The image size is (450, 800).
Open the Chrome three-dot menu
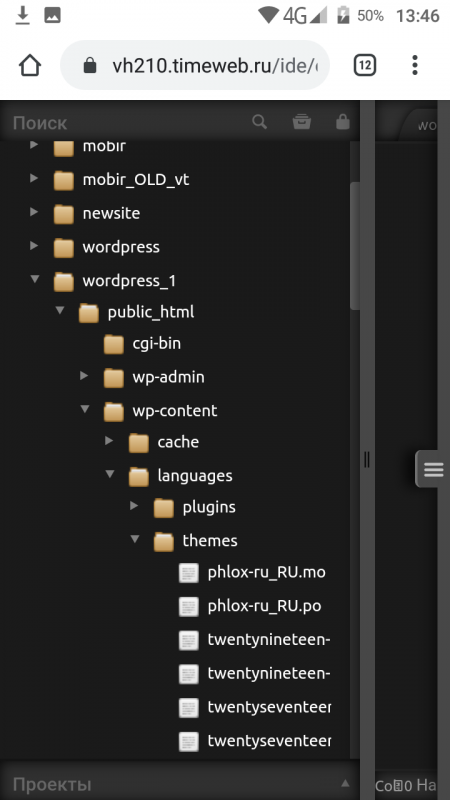point(415,65)
